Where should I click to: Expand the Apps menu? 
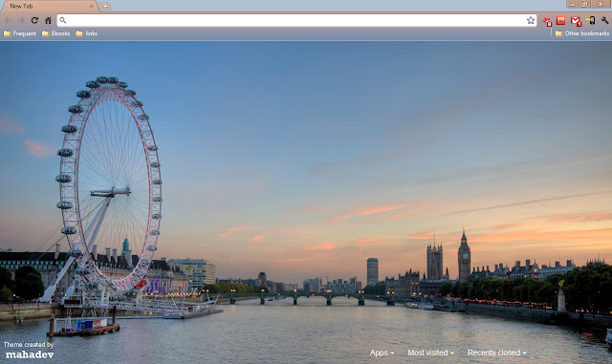click(382, 353)
